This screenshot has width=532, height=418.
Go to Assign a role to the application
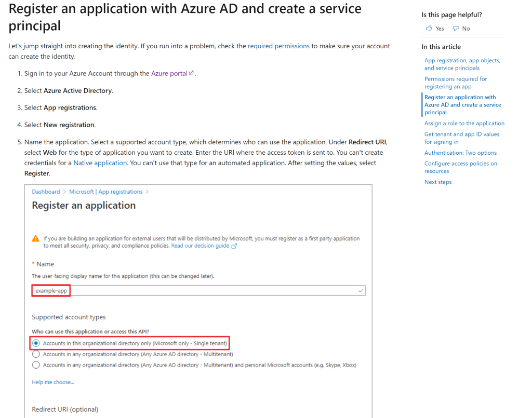[464, 124]
